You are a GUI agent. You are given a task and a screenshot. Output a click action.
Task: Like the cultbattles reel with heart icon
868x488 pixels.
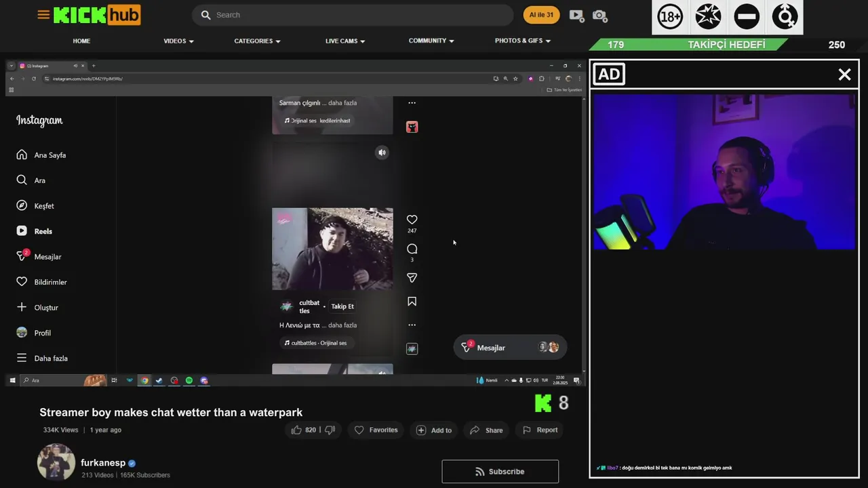coord(412,220)
